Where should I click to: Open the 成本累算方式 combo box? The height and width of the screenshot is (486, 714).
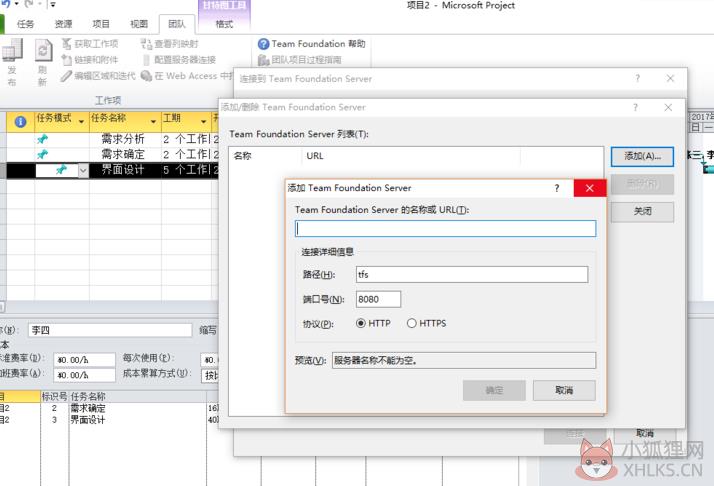(x=210, y=375)
